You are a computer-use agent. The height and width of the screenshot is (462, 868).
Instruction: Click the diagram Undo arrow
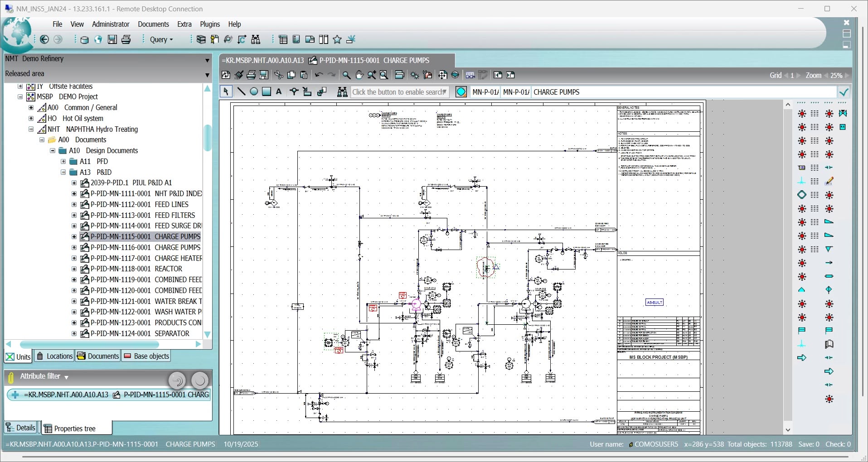click(x=319, y=75)
